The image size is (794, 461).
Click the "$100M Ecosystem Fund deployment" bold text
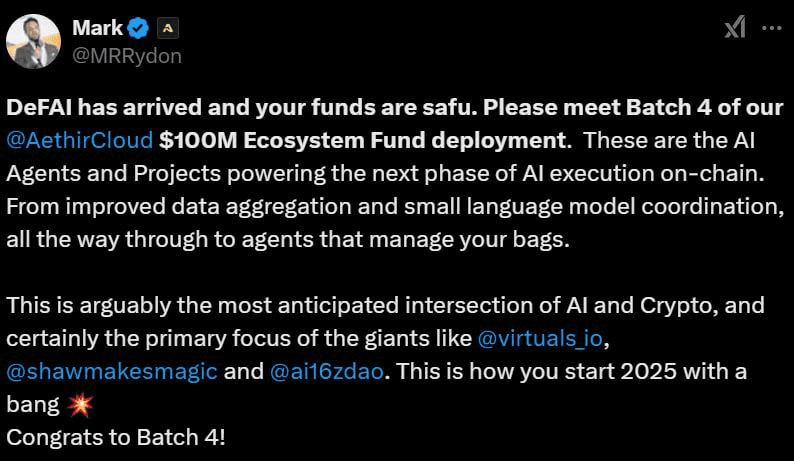coord(363,140)
